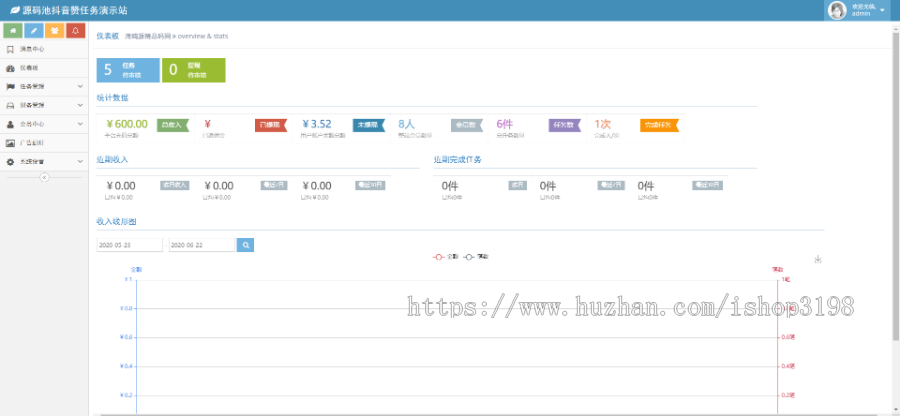The image size is (900, 416).
Task: Click the start date field 2020-05-23
Action: [x=130, y=245]
